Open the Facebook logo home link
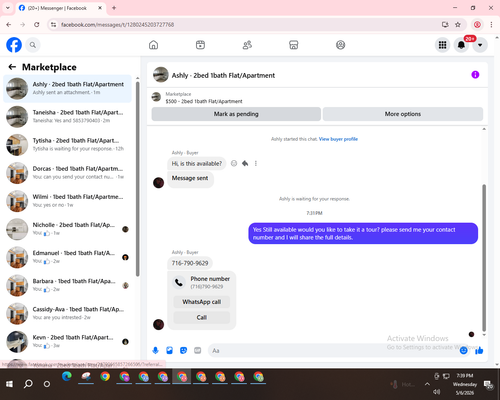Viewport: 500px width, 400px height. 14,45
